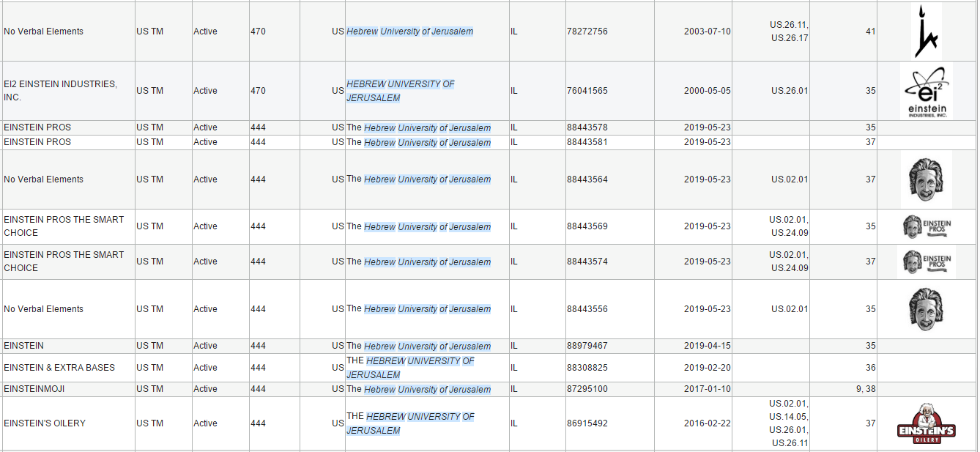Select the date 2017-01-10
Image resolution: width=980 pixels, height=452 pixels.
pyautogui.click(x=708, y=389)
